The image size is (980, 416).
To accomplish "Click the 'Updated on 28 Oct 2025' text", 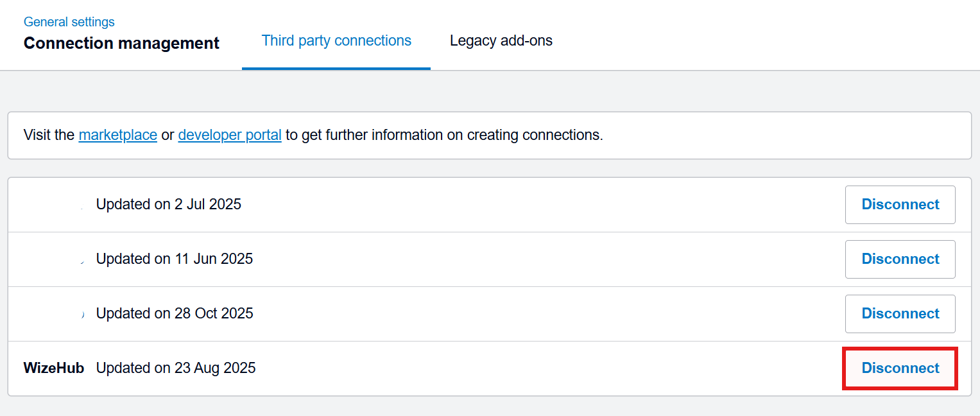I will [175, 314].
